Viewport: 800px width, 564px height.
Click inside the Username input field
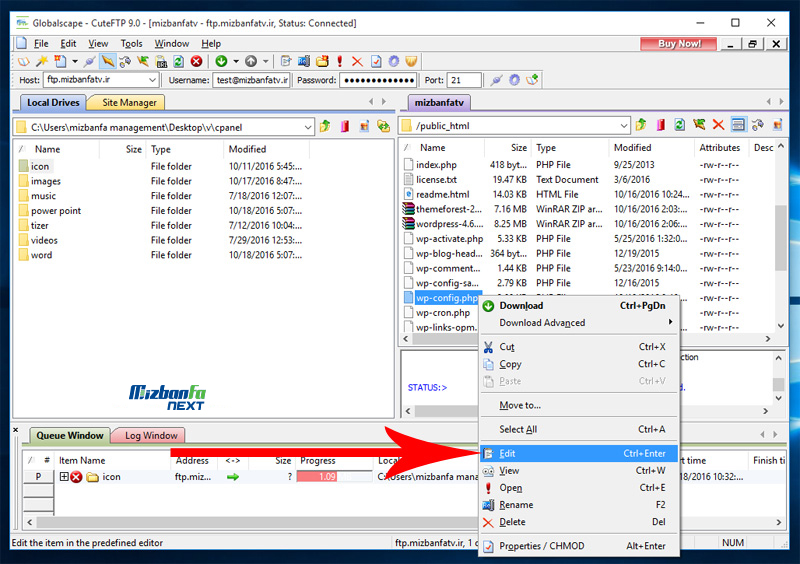251,80
